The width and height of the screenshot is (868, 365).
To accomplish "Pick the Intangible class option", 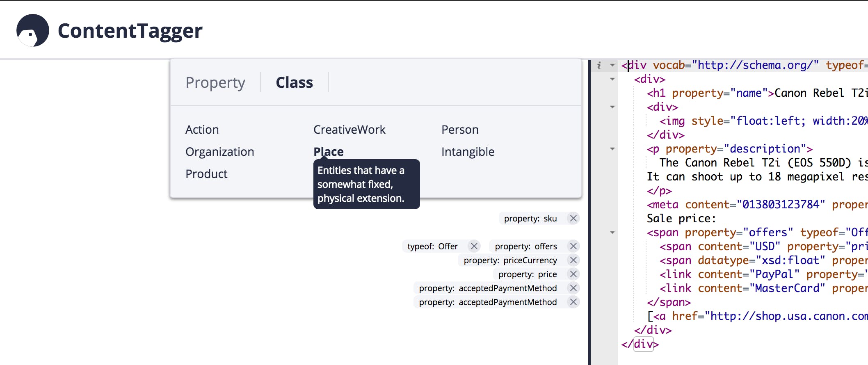I will [468, 152].
